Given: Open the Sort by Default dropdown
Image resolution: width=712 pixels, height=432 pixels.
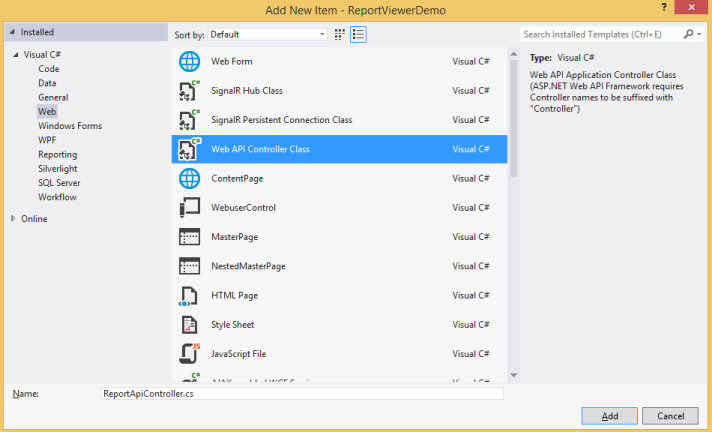Looking at the screenshot, I should pos(267,35).
